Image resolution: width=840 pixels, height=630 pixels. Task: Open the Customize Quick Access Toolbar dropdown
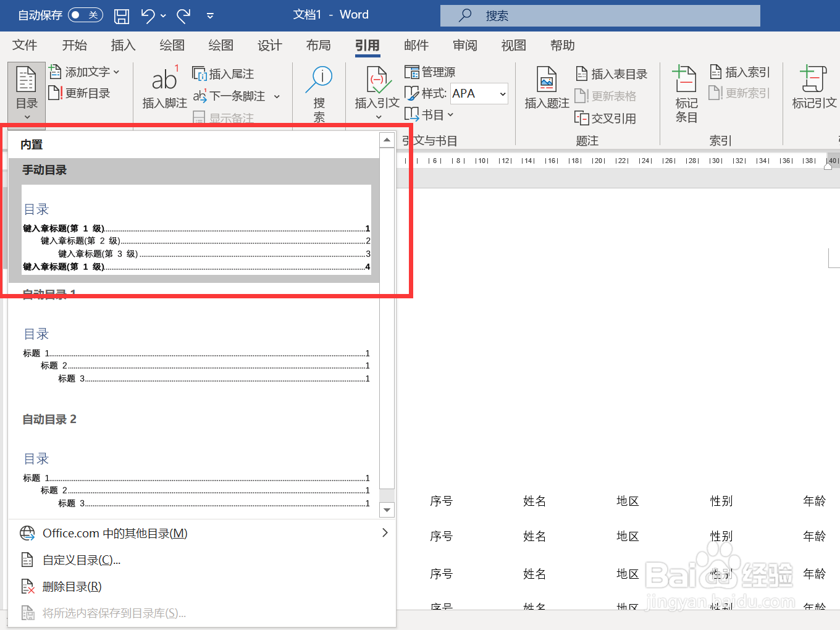[x=210, y=16]
